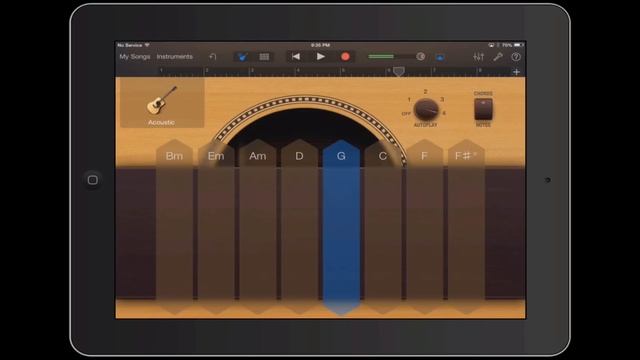Open help question mark icon
This screenshot has height=360, width=640.
(x=516, y=57)
